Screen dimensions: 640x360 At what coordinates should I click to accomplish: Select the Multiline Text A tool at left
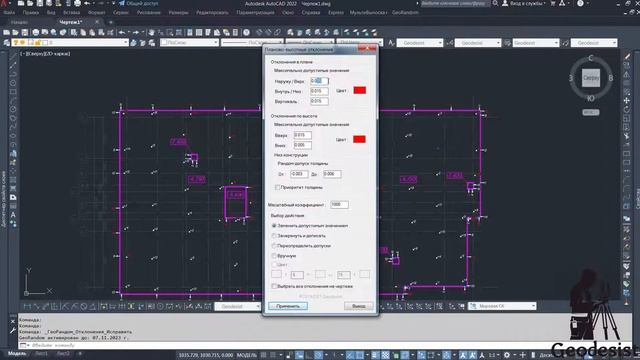[x=13, y=215]
